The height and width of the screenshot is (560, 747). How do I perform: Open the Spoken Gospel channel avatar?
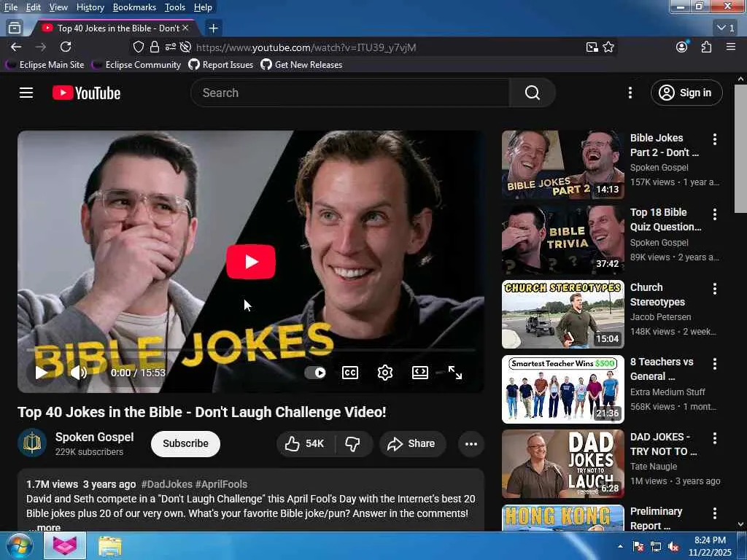click(32, 443)
